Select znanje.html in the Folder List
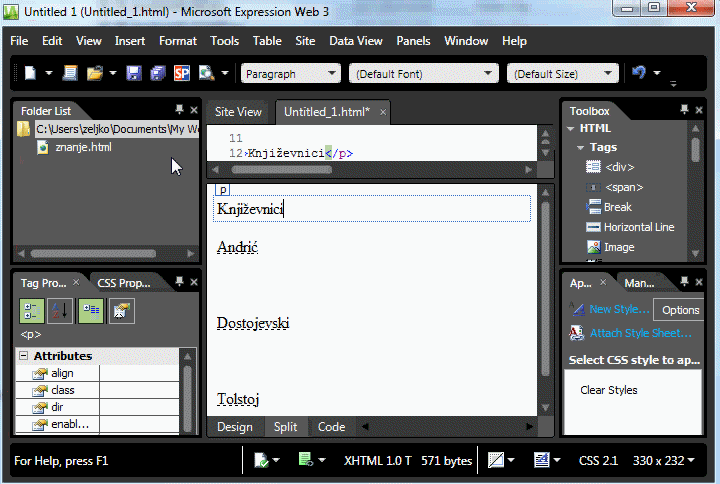Image resolution: width=720 pixels, height=484 pixels. pos(83,147)
